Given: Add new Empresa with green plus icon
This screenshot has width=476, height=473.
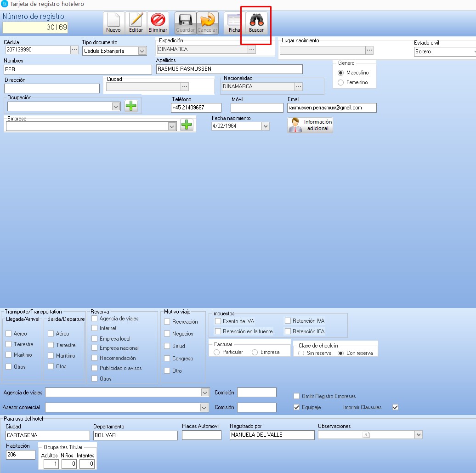Looking at the screenshot, I should pos(187,125).
